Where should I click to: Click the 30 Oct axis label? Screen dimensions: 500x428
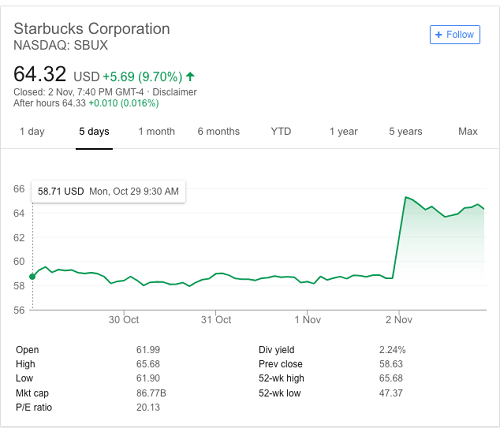pyautogui.click(x=124, y=320)
